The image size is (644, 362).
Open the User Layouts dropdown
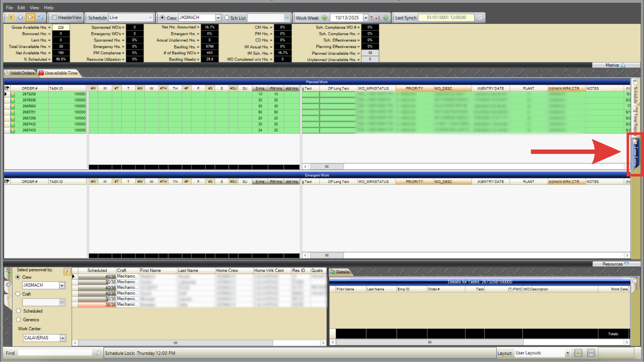tap(567, 353)
